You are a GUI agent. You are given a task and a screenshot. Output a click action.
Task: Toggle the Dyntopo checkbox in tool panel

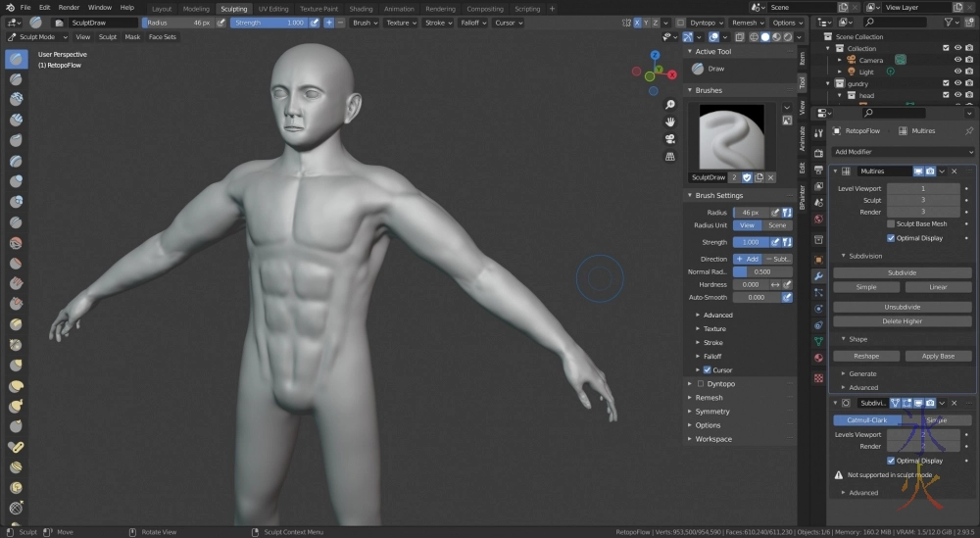pos(701,384)
